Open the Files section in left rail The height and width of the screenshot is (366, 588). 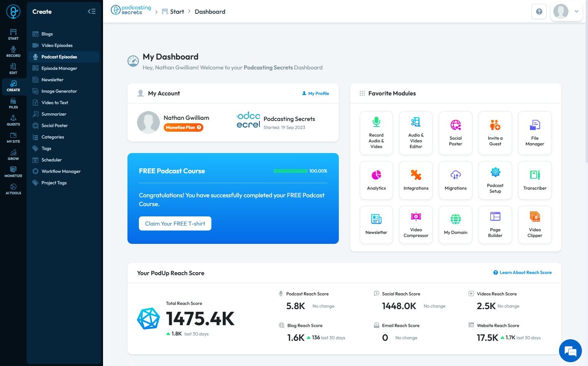(13, 103)
